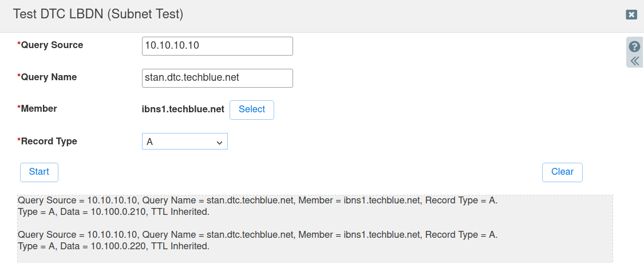Click the Query Source input field
Image resolution: width=644 pixels, height=263 pixels.
click(217, 46)
